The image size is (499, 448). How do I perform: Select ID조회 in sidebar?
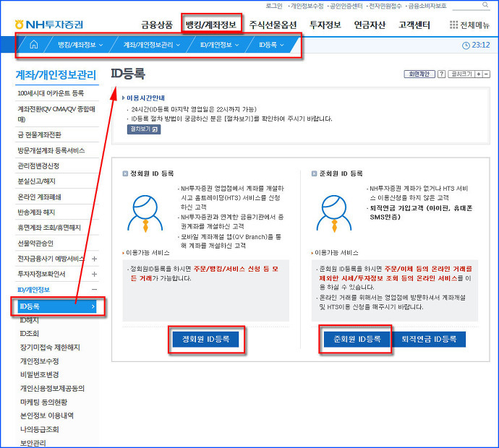point(29,334)
